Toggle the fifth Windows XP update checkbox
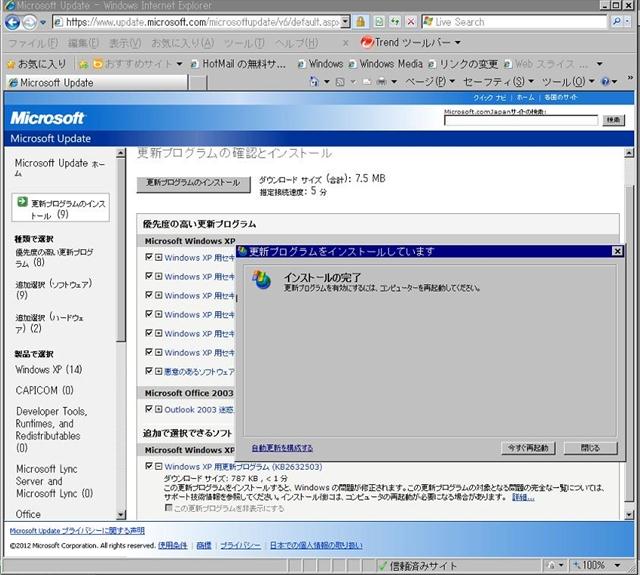 pyautogui.click(x=149, y=333)
